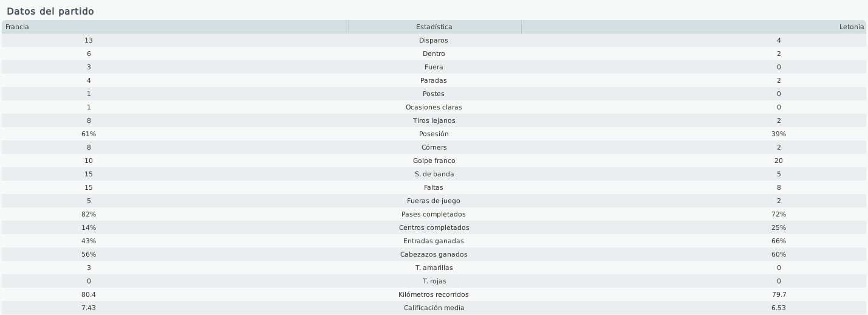Image resolution: width=868 pixels, height=315 pixels.
Task: Click France's 7.43 average rating value
Action: click(89, 308)
